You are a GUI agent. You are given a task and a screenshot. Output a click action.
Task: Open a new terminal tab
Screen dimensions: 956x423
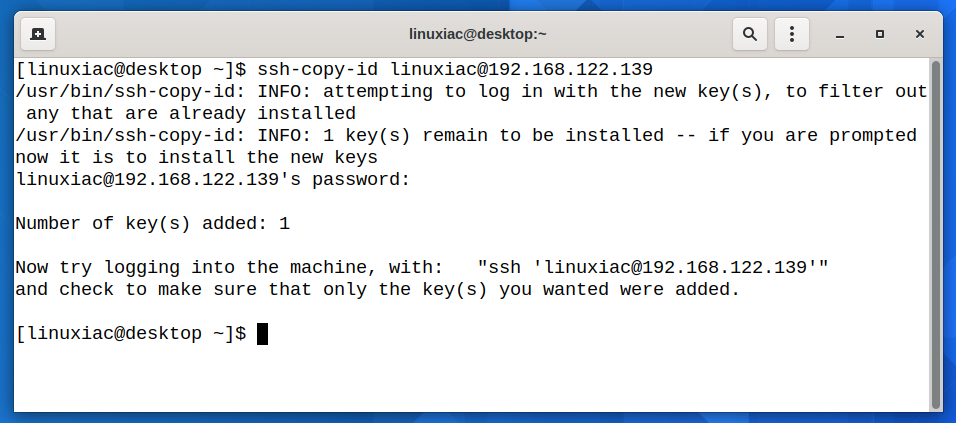[x=38, y=34]
